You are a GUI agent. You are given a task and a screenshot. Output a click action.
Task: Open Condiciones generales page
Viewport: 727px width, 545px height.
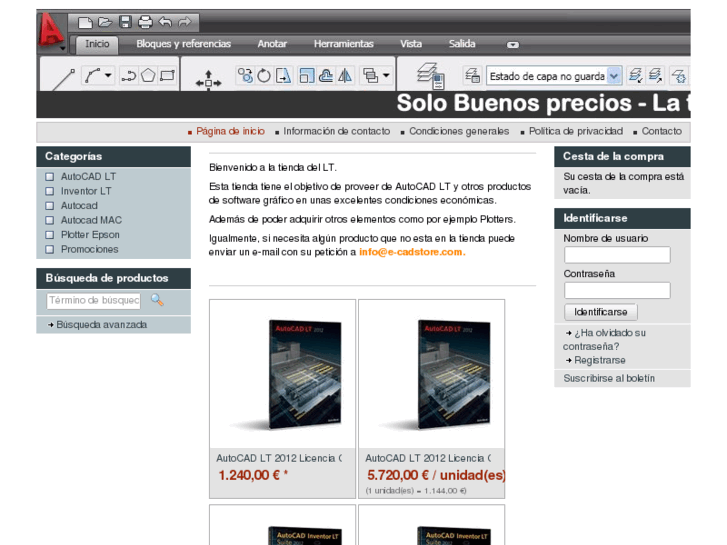coord(459,131)
